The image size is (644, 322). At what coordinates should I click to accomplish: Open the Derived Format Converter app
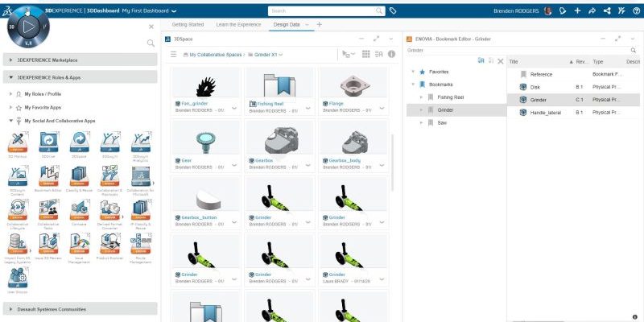pos(110,209)
